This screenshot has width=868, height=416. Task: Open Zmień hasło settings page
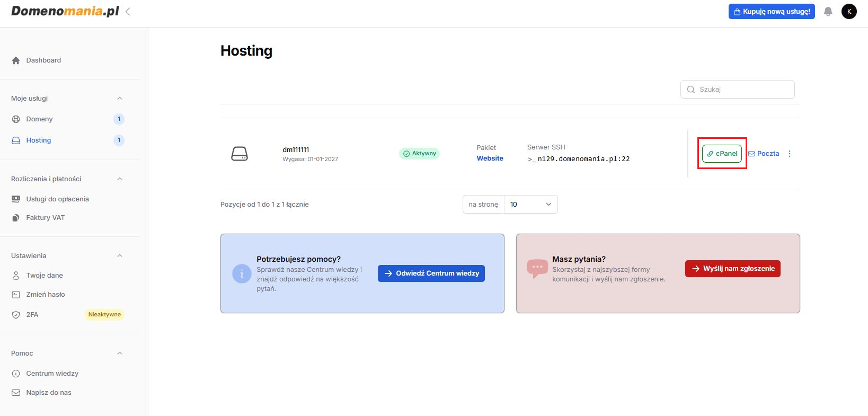tap(46, 295)
